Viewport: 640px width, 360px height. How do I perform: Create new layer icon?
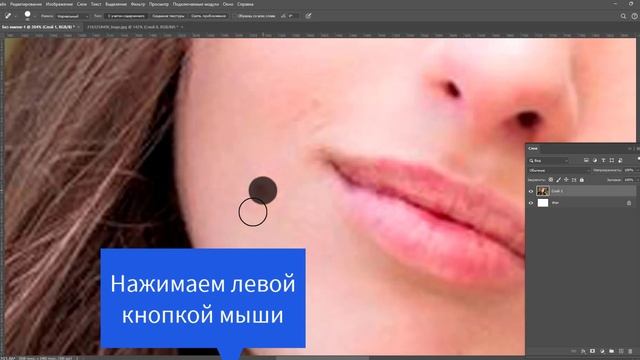click(621, 351)
